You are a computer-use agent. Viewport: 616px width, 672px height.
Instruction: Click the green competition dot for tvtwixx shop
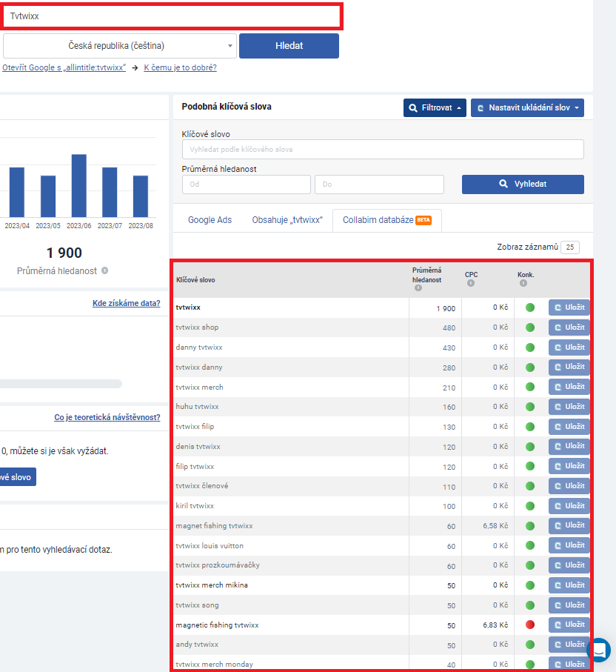click(x=530, y=327)
